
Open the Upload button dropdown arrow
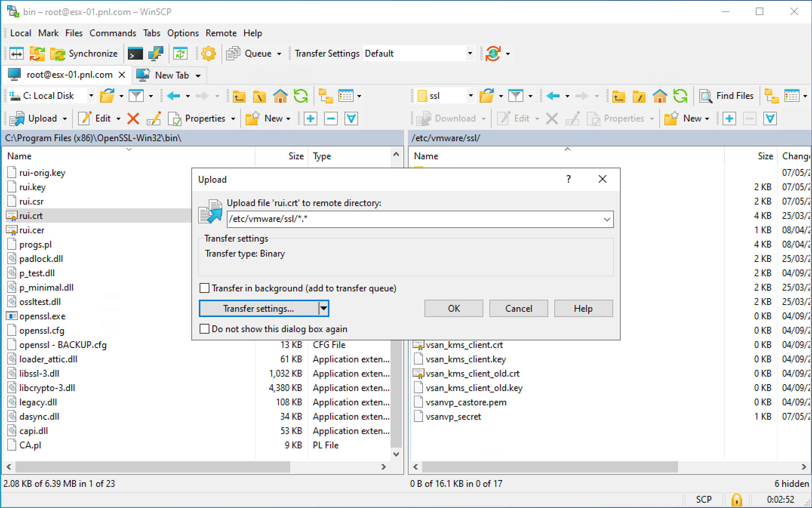[65, 119]
